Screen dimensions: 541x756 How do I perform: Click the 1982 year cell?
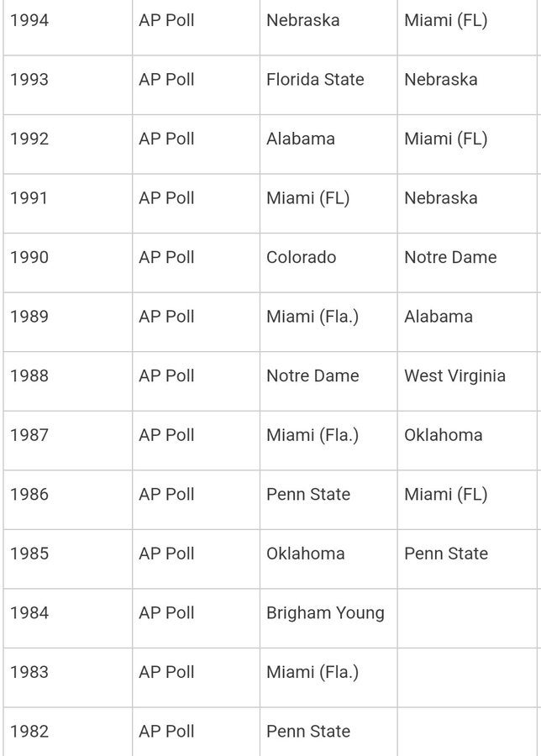(29, 731)
